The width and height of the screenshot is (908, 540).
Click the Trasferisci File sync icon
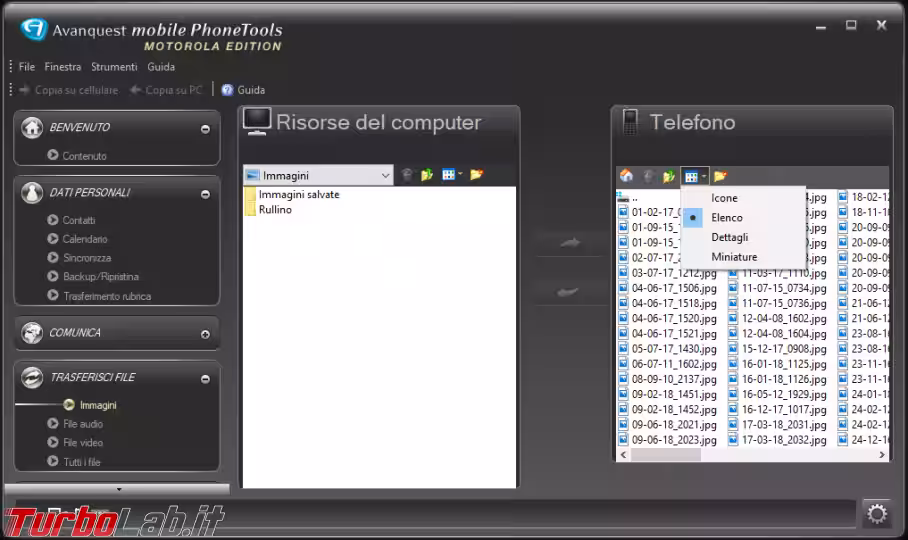(32, 377)
